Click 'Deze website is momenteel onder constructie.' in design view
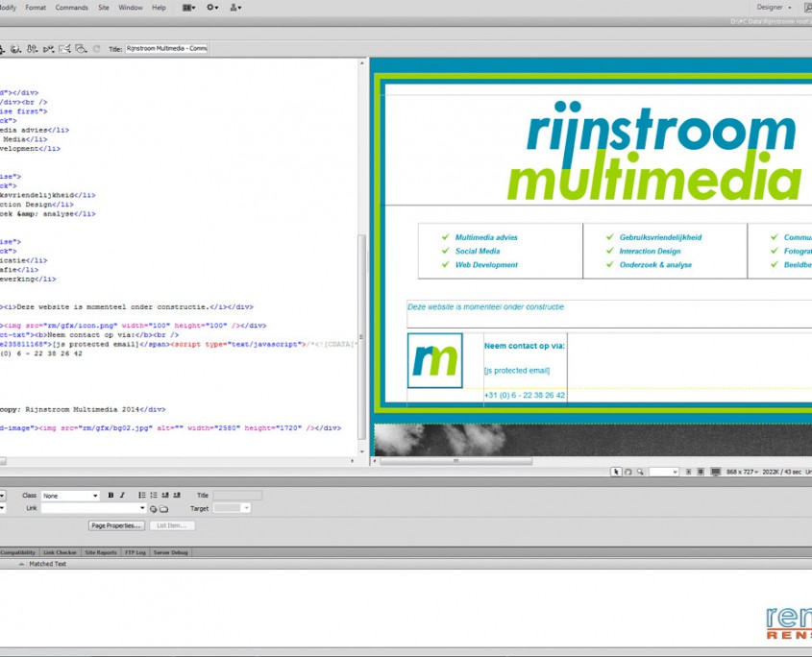Image resolution: width=812 pixels, height=657 pixels. pyautogui.click(x=486, y=307)
